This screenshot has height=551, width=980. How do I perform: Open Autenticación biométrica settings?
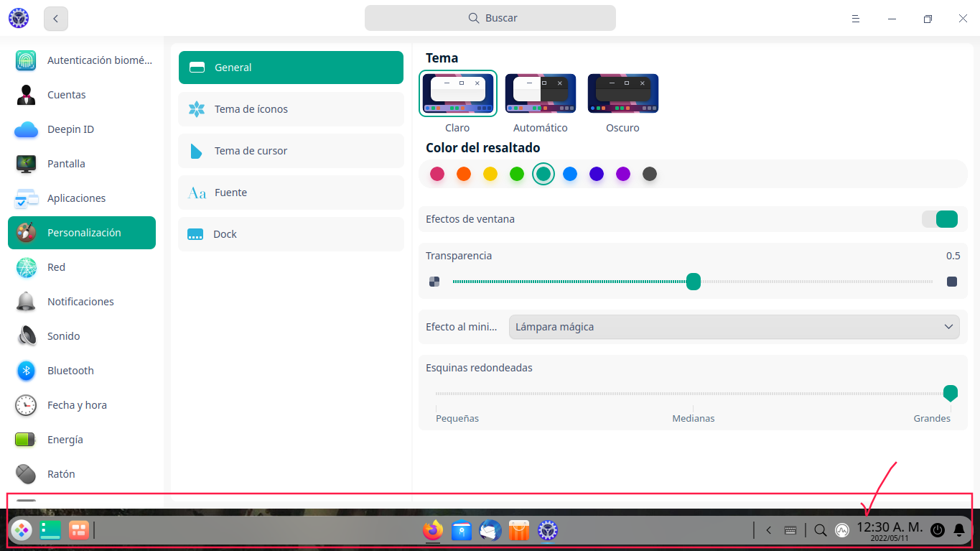(82, 60)
